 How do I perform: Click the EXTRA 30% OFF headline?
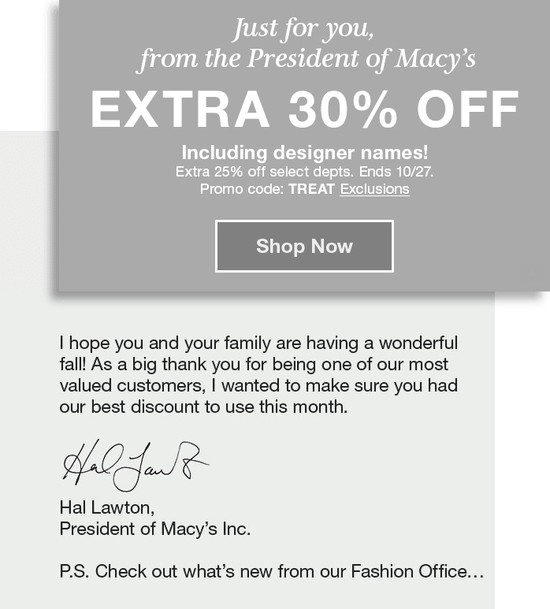point(305,109)
